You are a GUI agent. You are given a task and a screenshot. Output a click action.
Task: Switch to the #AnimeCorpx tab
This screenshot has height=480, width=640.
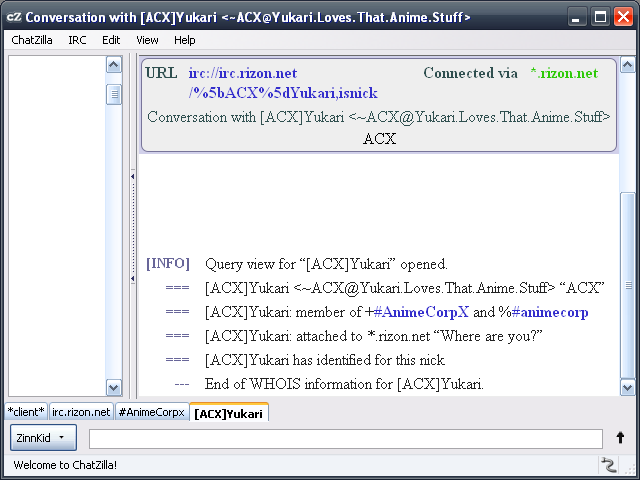coord(151,412)
